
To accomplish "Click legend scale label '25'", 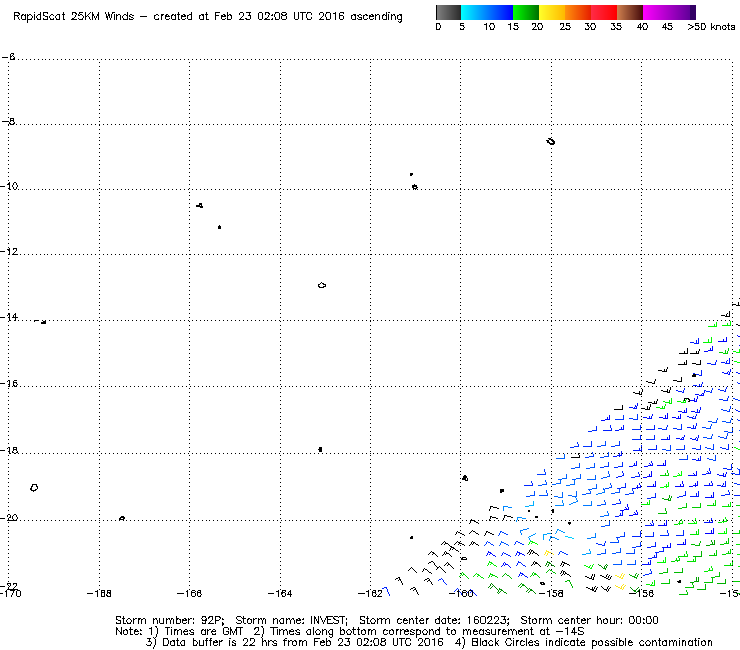I will point(565,27).
